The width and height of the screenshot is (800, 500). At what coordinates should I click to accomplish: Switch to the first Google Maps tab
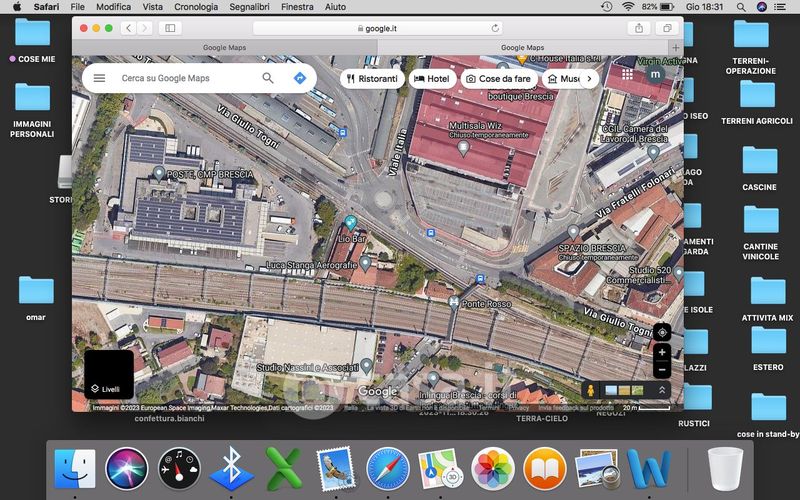tap(224, 47)
